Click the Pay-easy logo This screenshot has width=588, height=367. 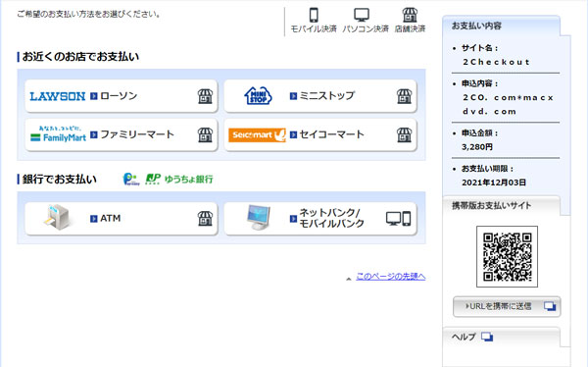pyautogui.click(x=131, y=180)
